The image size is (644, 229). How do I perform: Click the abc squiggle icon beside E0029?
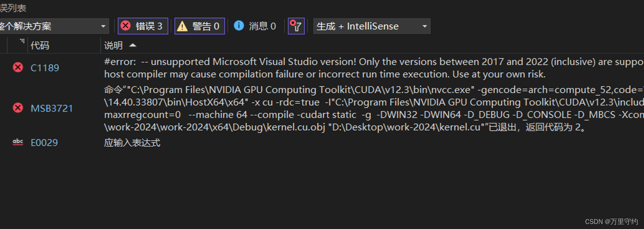[x=18, y=142]
